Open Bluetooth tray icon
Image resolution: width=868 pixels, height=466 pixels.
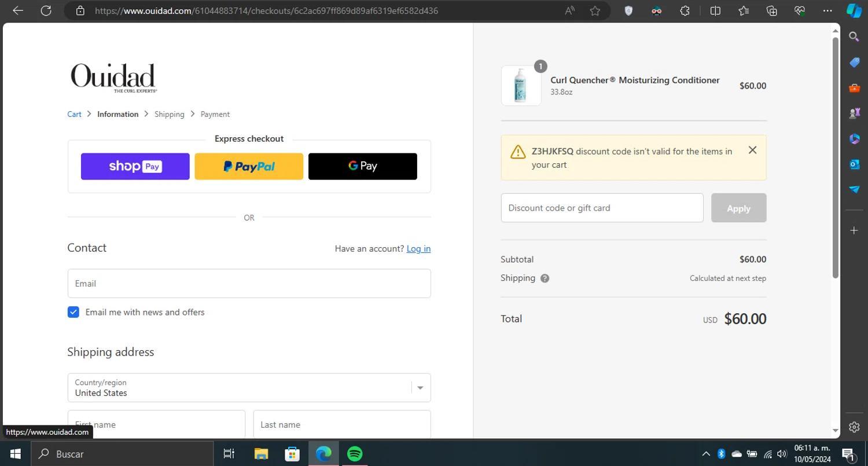pyautogui.click(x=721, y=454)
